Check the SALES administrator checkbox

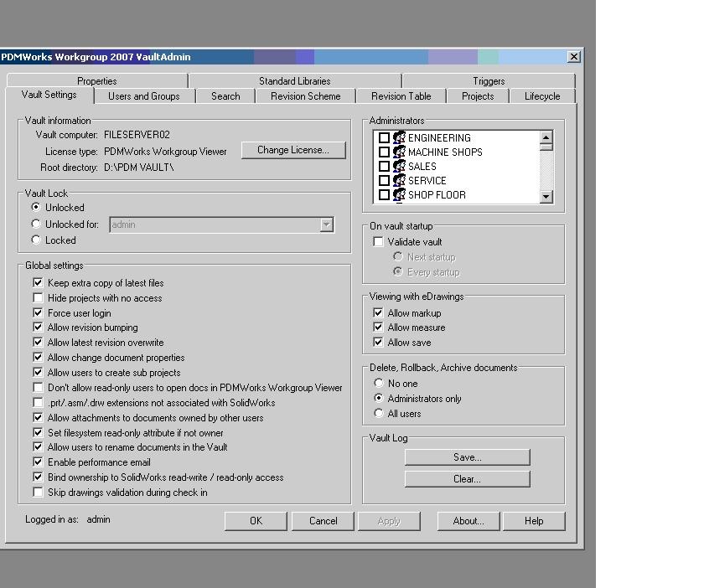384,167
